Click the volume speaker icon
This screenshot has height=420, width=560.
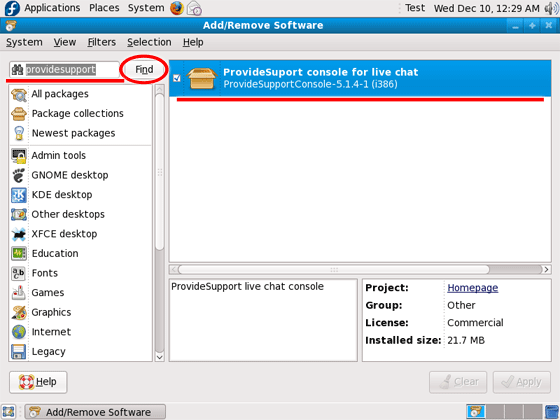pos(552,8)
